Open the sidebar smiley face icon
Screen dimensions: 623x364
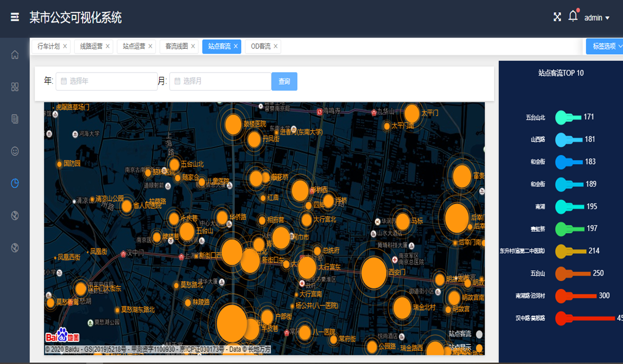(15, 151)
